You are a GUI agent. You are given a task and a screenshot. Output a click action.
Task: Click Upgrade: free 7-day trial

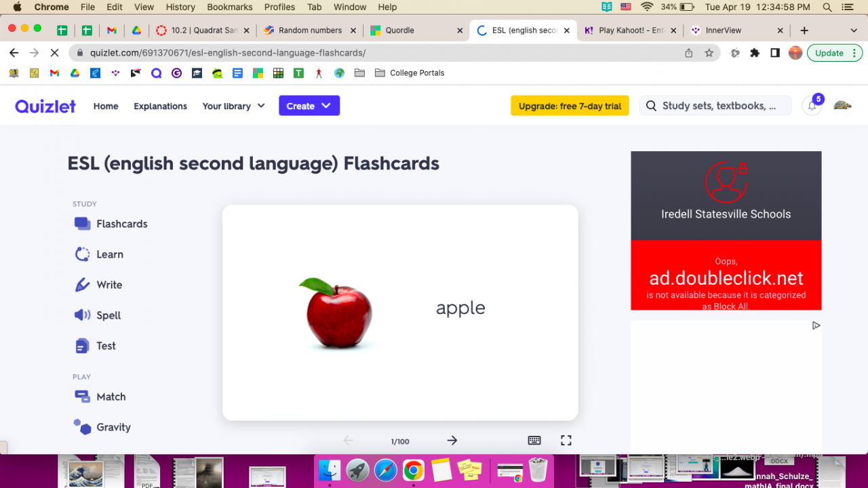570,106
